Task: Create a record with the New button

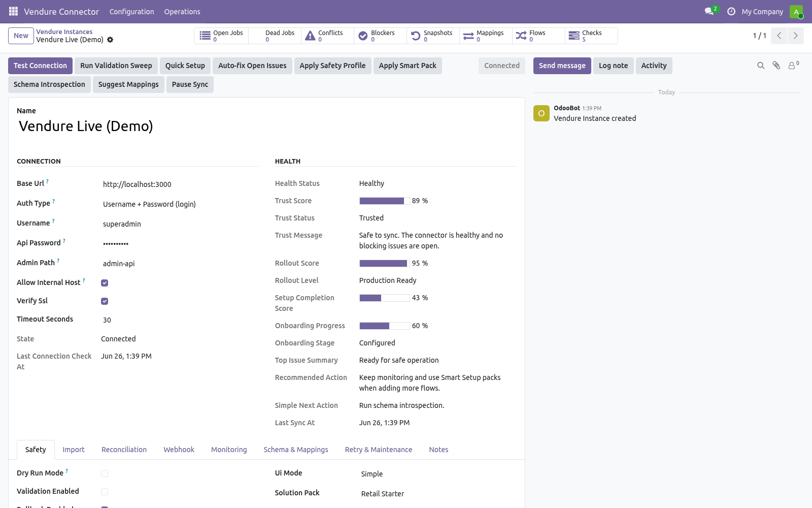Action: [x=21, y=36]
